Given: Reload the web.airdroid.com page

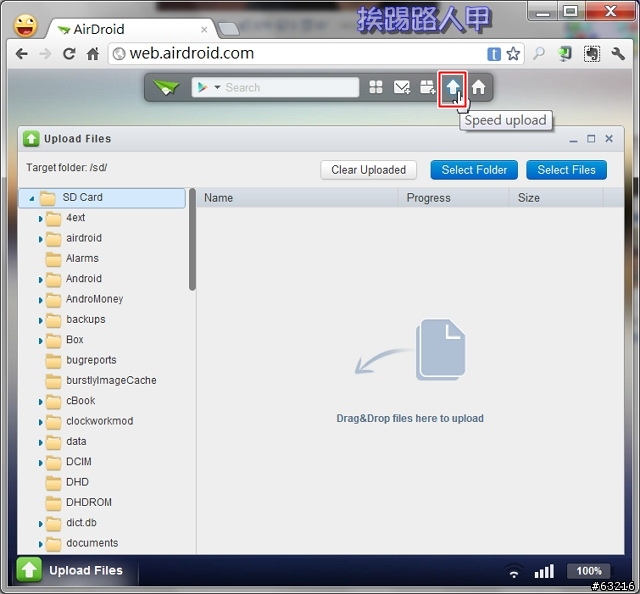Looking at the screenshot, I should click(69, 53).
